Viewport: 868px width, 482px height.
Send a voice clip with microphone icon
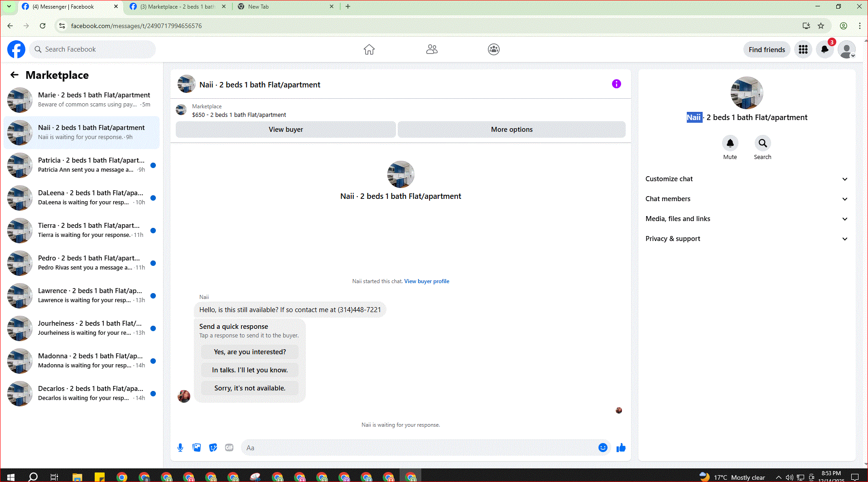(180, 448)
